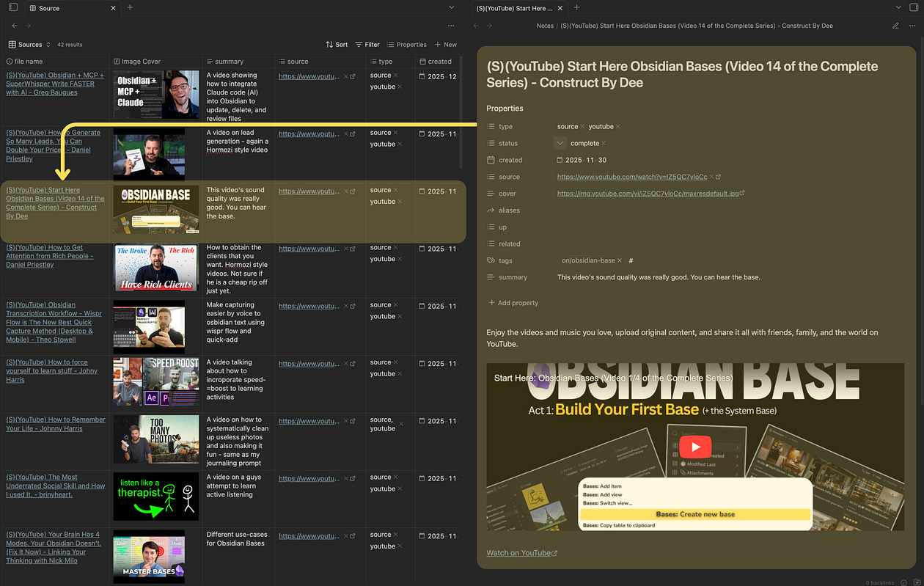Close the Source tab
Image resolution: width=924 pixels, height=586 pixels.
pos(113,8)
